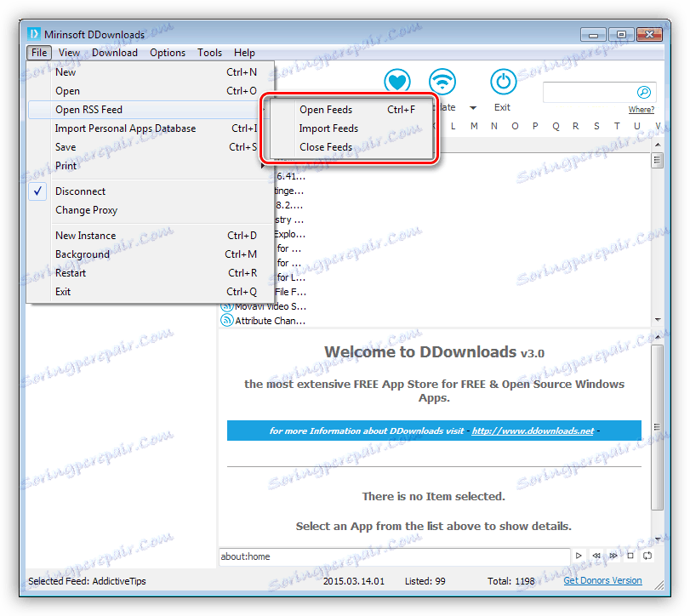Screen dimensions: 690x616
Task: Click the magnifier search icon
Action: tap(644, 92)
